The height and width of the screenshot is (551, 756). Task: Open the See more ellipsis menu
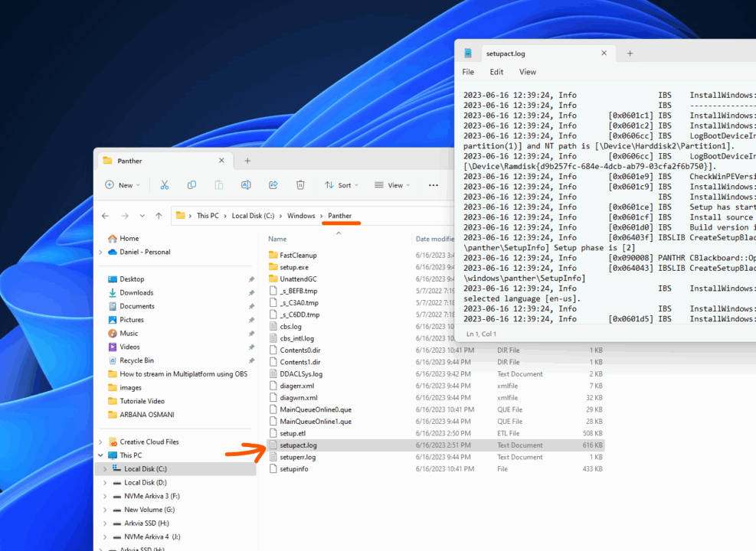434,185
